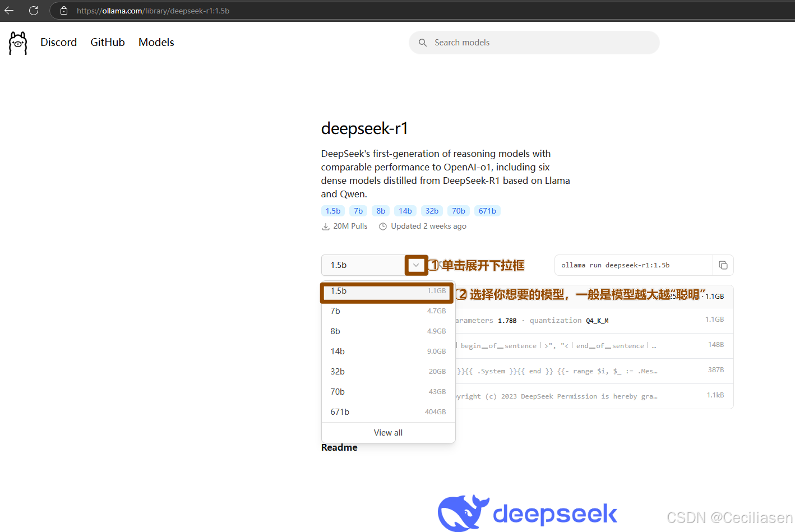Click the 7b tag badge
The width and height of the screenshot is (795, 532).
(358, 211)
